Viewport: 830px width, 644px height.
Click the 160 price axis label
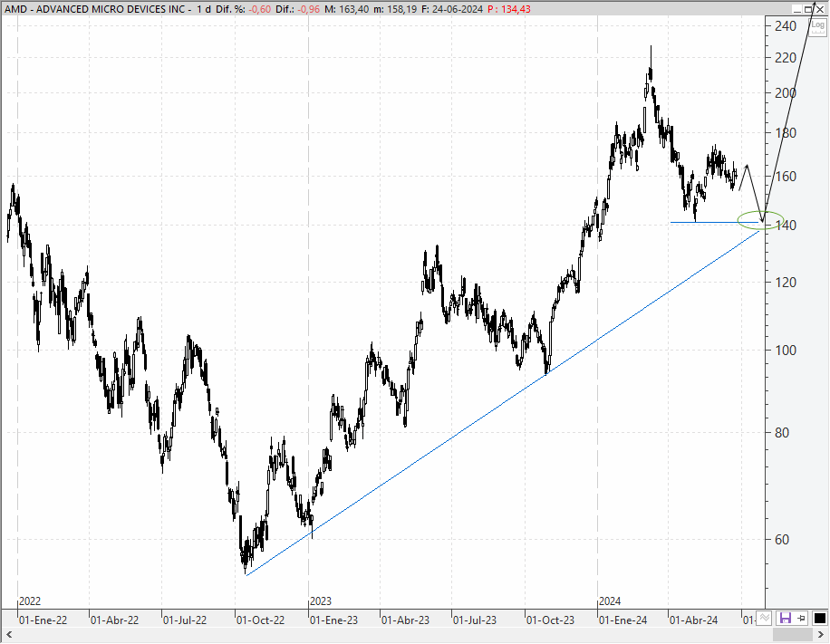coord(785,177)
